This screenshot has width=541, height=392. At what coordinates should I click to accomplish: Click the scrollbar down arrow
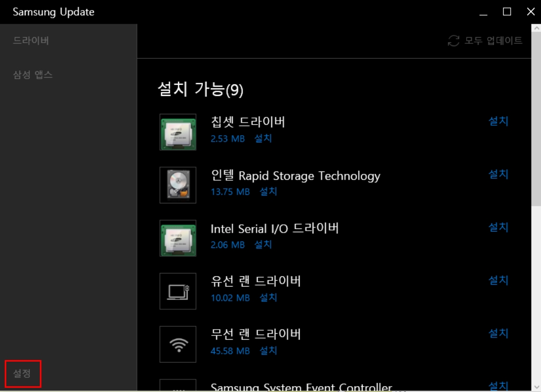[536, 387]
